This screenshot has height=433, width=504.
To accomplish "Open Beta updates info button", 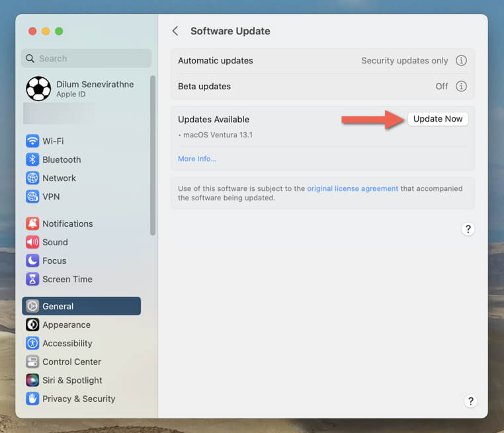I will 462,87.
